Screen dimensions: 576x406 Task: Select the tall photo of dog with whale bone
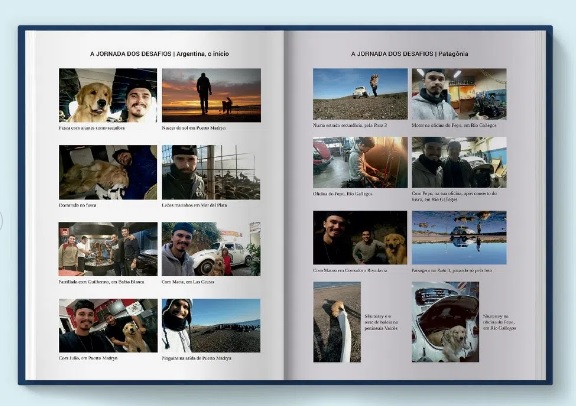point(337,322)
